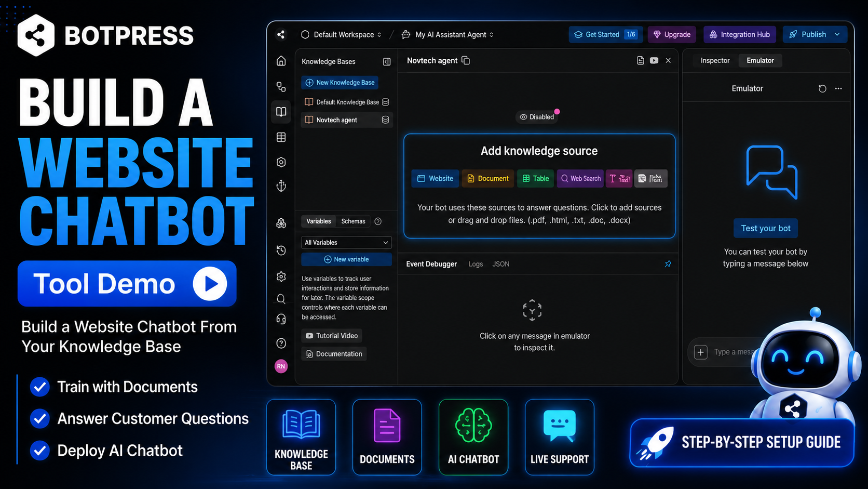Add a Table knowledge source

(x=535, y=179)
